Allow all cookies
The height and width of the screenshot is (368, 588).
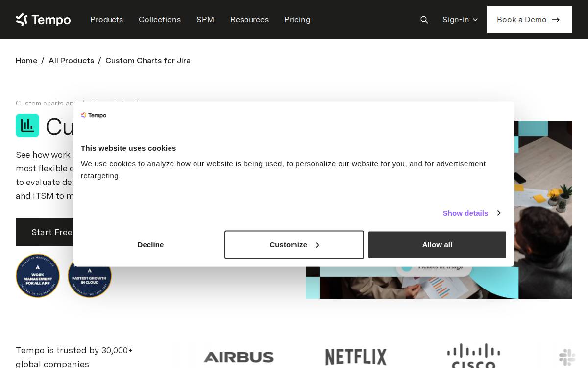(437, 245)
